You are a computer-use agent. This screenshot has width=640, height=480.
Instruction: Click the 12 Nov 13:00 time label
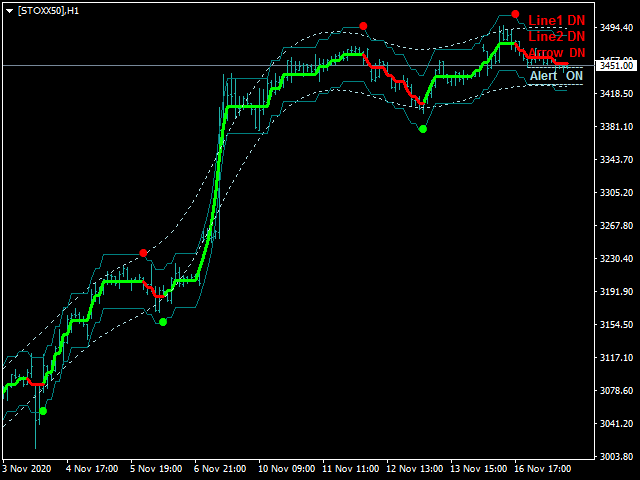click(415, 469)
